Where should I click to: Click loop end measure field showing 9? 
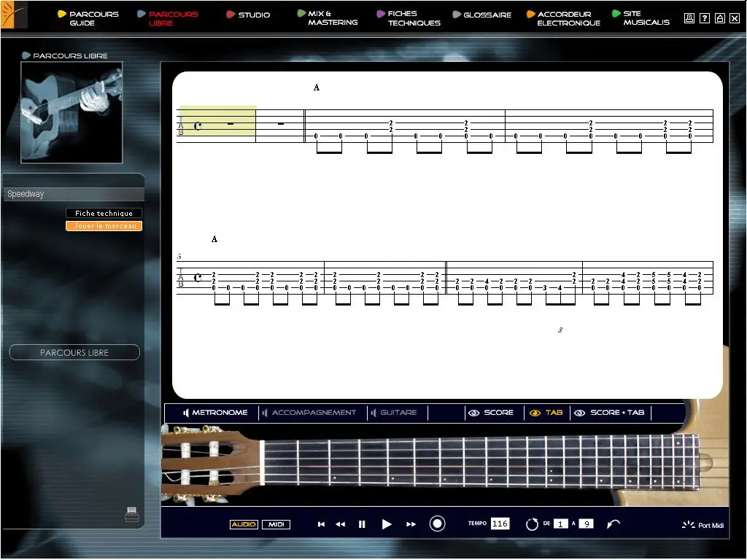click(587, 524)
